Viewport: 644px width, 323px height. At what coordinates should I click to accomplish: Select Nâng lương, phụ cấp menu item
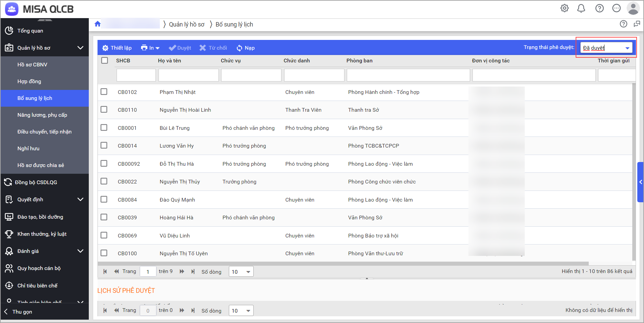coord(42,115)
